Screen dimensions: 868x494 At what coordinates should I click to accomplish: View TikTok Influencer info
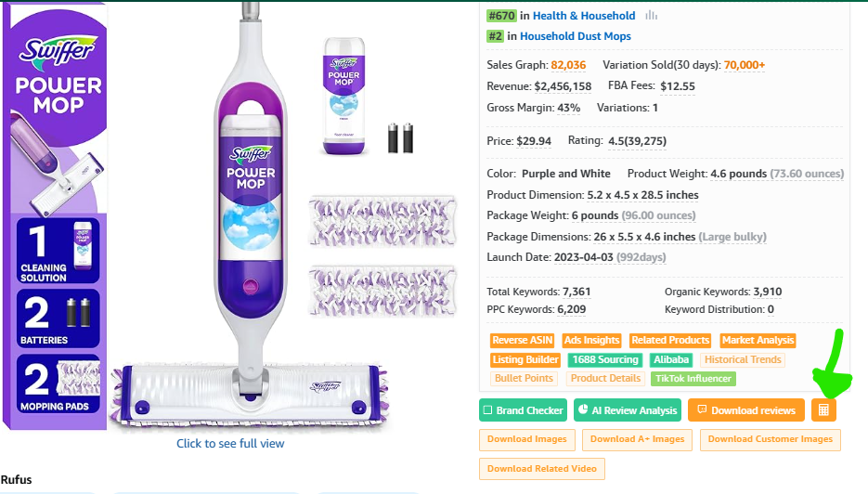[693, 378]
